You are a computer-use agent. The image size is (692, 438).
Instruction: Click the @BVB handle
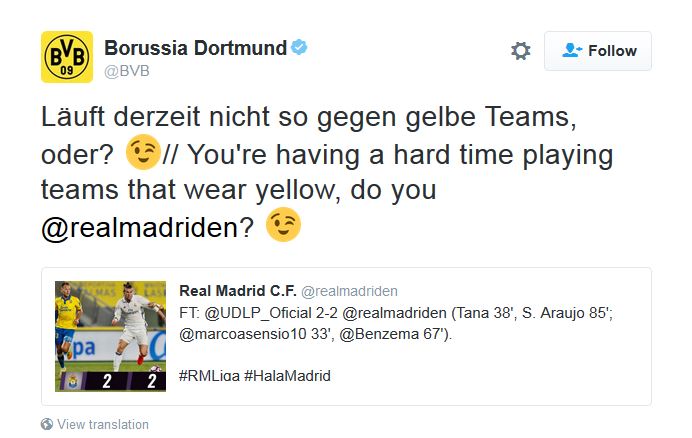(x=126, y=71)
